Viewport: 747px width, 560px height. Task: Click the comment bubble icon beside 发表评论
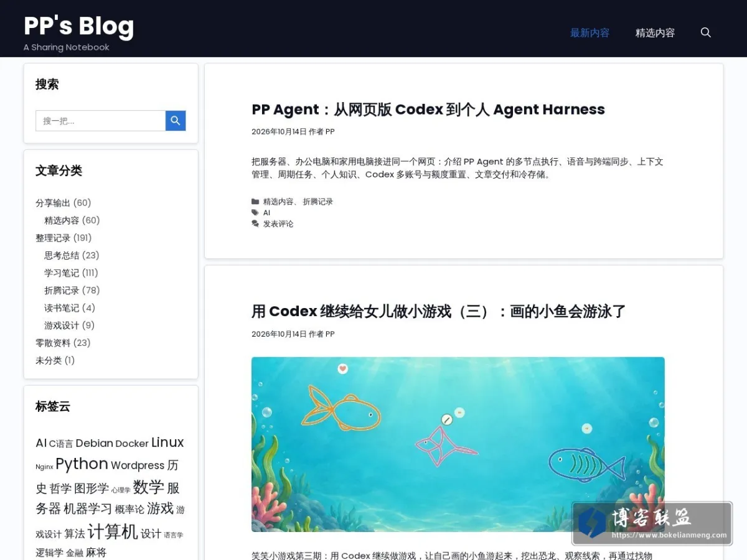coord(255,224)
